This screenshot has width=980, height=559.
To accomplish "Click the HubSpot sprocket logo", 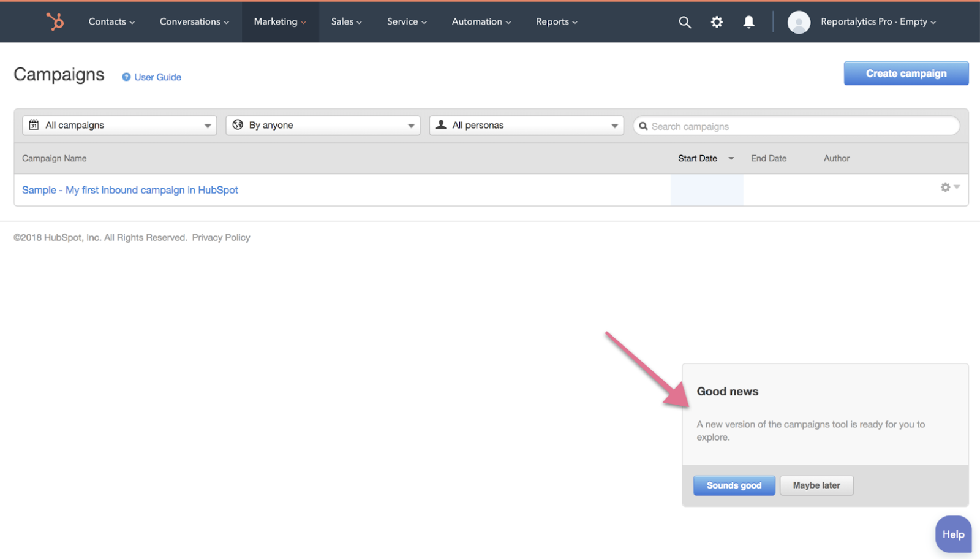I will (55, 21).
